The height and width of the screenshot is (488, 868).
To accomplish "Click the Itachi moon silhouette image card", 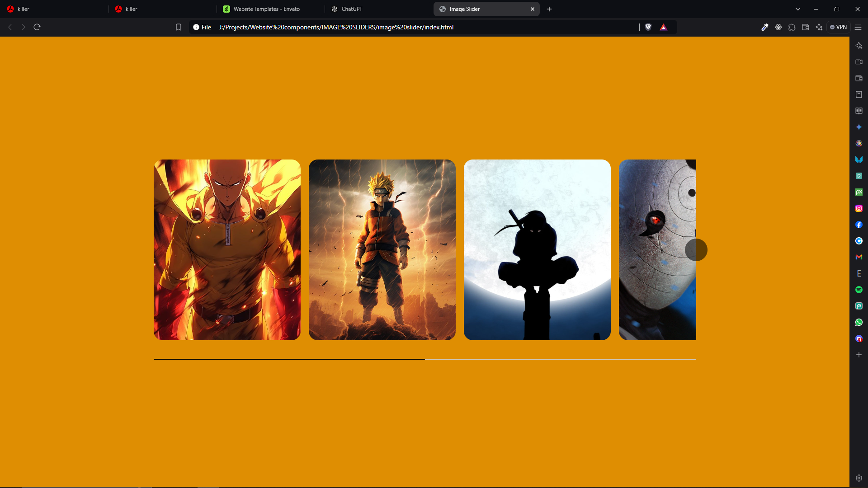I will (537, 250).
